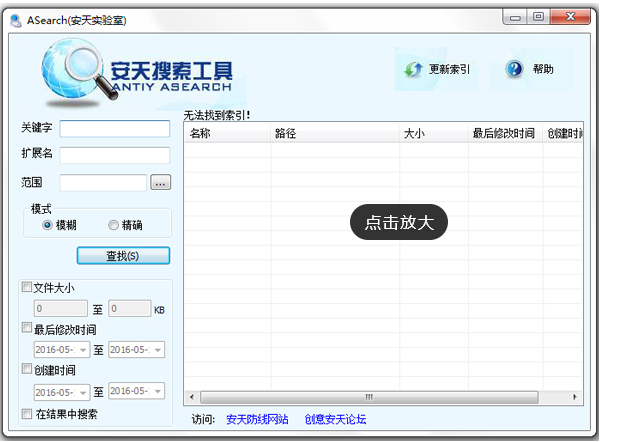Image resolution: width=641 pixels, height=442 pixels.
Task: Focus the 关键字 input field
Action: 115,128
